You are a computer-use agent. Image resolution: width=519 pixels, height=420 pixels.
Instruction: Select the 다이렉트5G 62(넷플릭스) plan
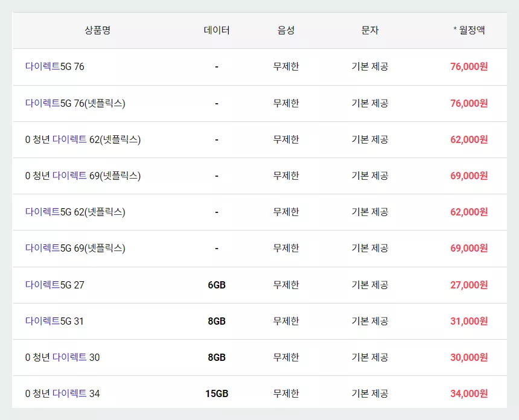pyautogui.click(x=75, y=212)
